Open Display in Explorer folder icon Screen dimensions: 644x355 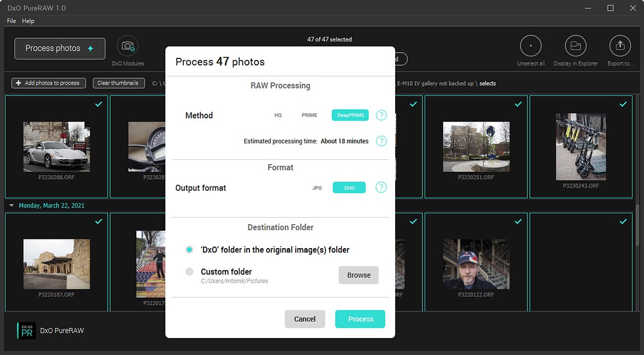[x=575, y=46]
